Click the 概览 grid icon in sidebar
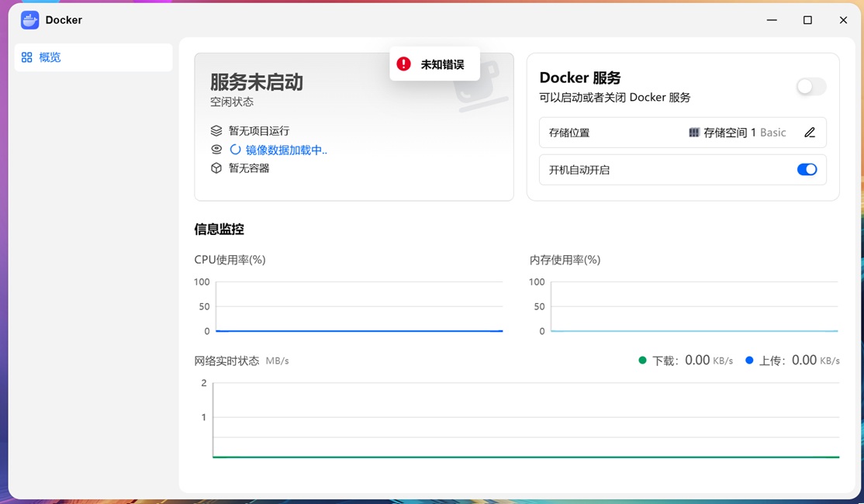The height and width of the screenshot is (504, 864). 26,57
